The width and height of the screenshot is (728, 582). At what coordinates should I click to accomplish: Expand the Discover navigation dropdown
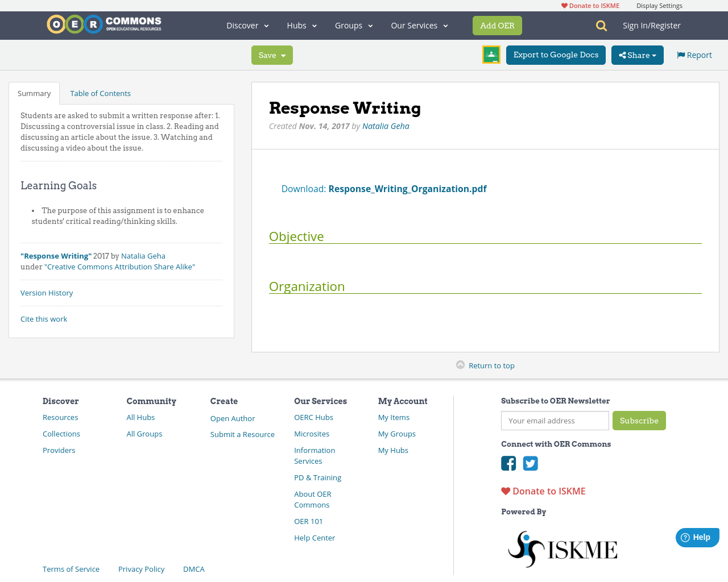(x=247, y=25)
